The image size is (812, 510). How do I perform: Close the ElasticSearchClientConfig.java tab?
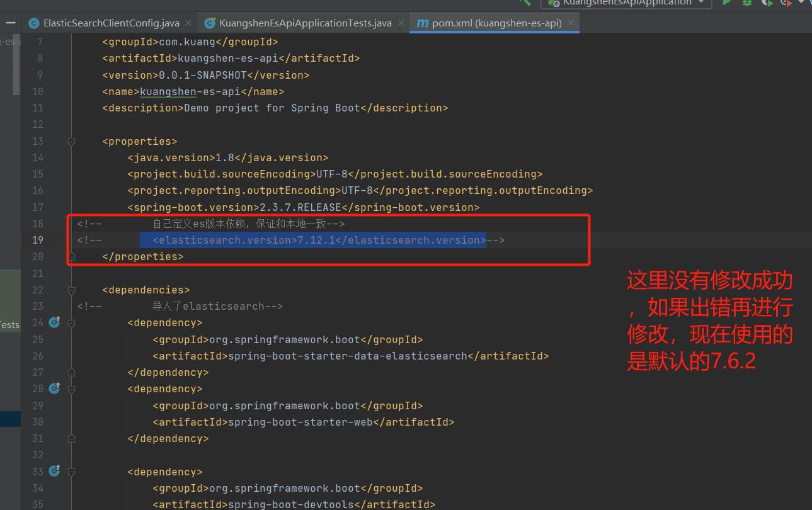click(188, 23)
